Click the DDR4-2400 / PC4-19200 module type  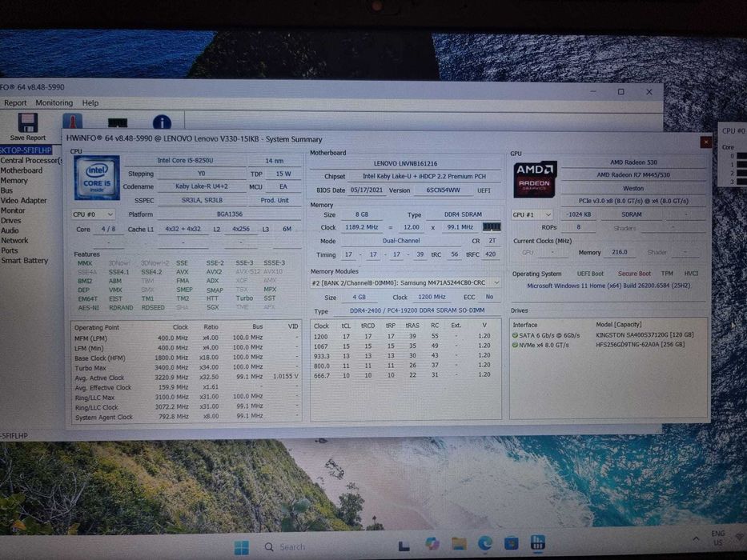417,310
